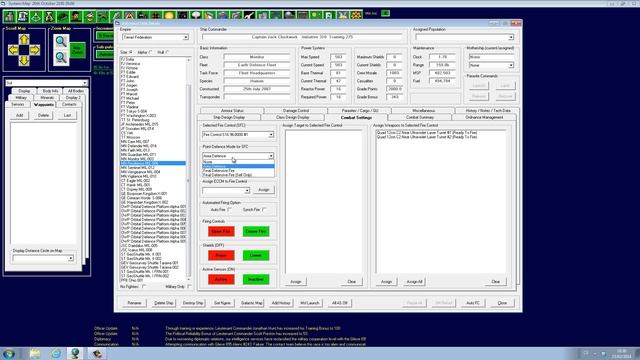The width and height of the screenshot is (640, 360).
Task: Open the Class Design Display tab
Action: click(293, 118)
